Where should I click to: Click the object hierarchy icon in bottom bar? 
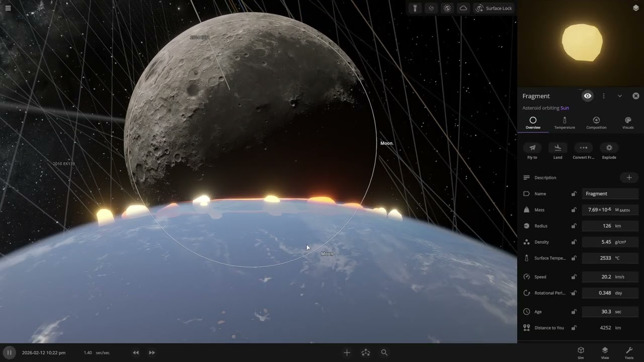click(366, 353)
